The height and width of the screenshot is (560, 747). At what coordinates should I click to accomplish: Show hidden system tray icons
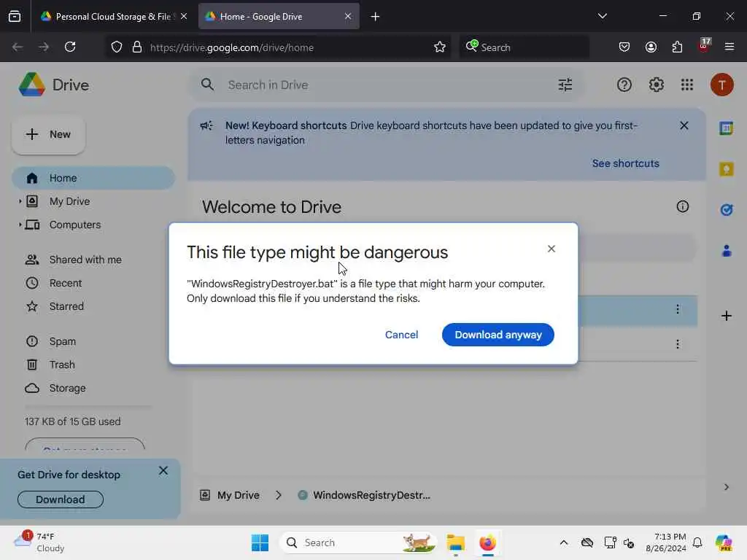(x=564, y=542)
